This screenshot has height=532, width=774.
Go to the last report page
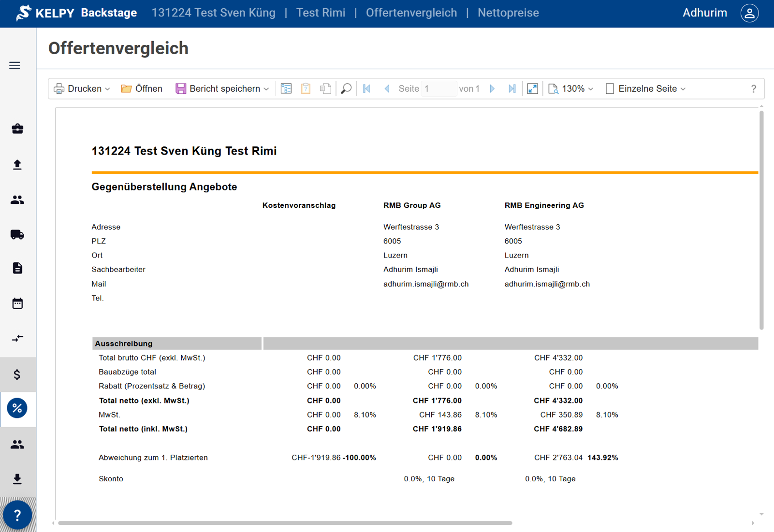[x=512, y=89]
